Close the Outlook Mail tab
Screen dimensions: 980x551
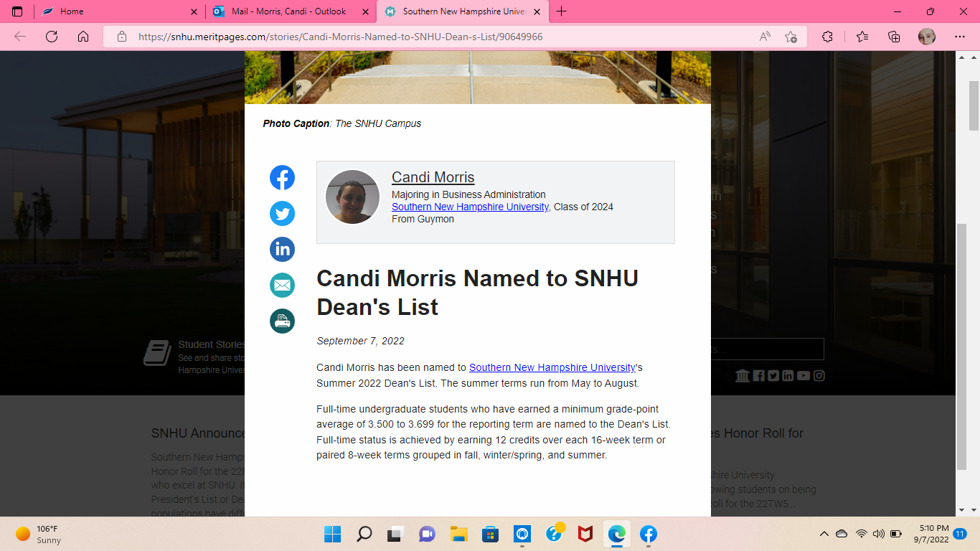(x=366, y=11)
